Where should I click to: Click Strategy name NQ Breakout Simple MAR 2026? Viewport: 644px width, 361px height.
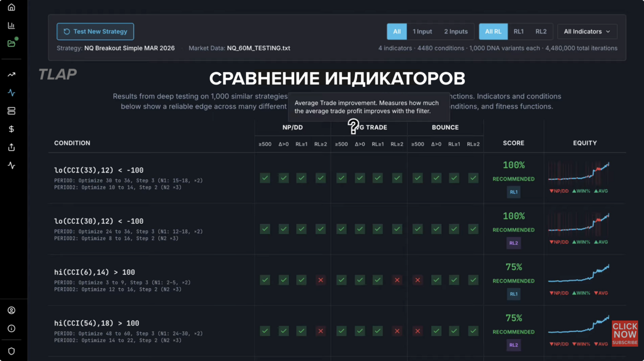(x=130, y=48)
